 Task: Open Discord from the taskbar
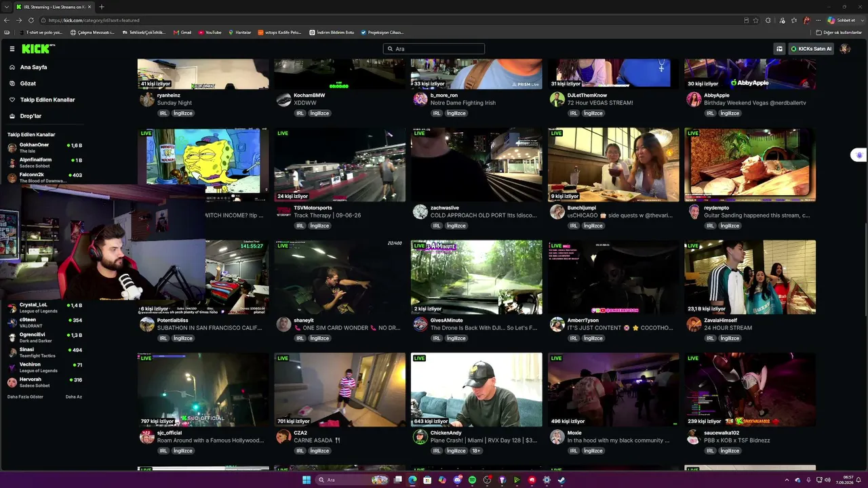pyautogui.click(x=457, y=480)
